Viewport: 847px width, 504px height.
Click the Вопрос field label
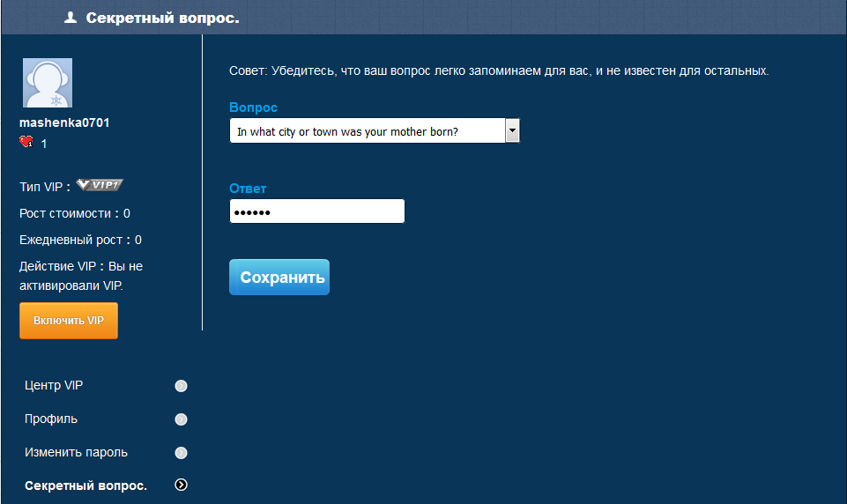(x=253, y=107)
